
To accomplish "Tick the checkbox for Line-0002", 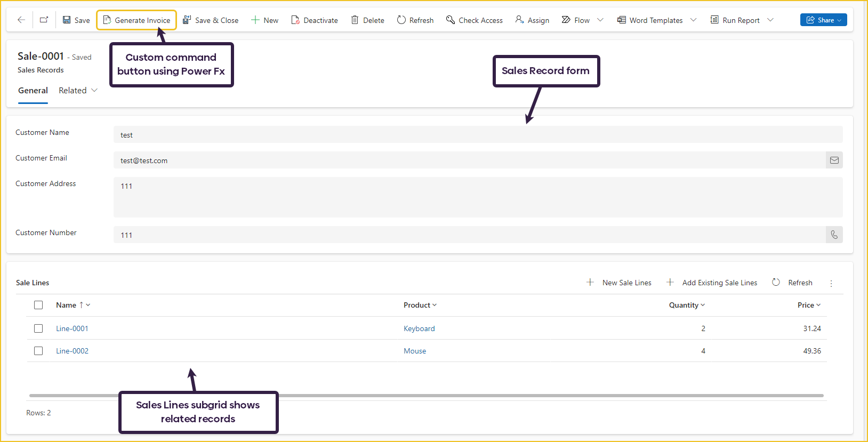I will click(x=38, y=351).
